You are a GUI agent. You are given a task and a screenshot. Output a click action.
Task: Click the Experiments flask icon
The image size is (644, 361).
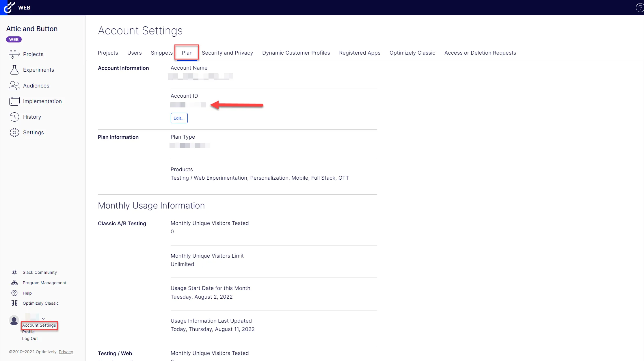click(x=14, y=70)
